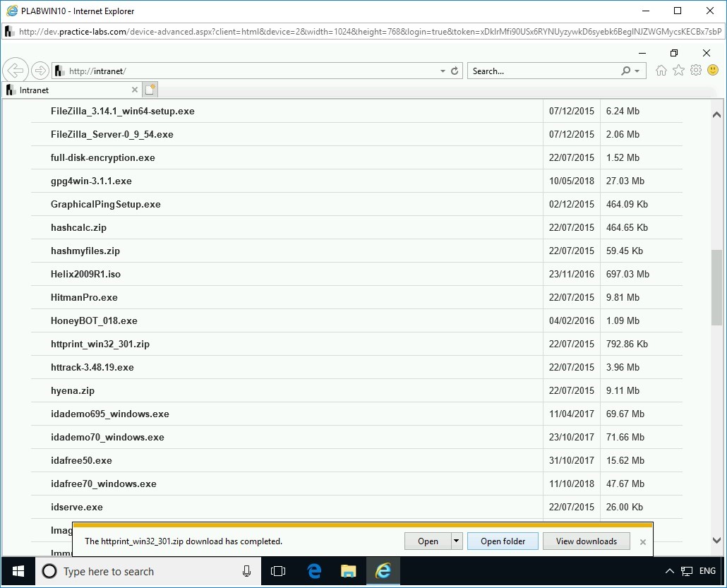Click the View downloads button
The width and height of the screenshot is (727, 588).
[x=586, y=541]
